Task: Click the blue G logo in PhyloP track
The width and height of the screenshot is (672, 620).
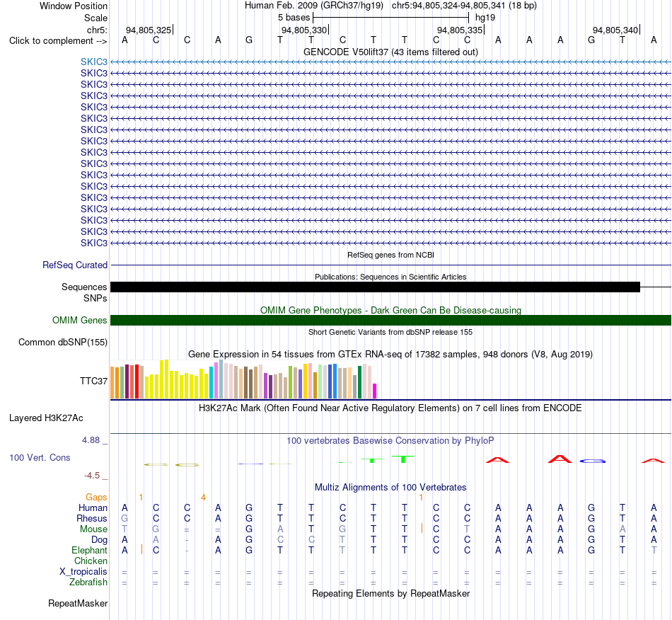Action: click(x=592, y=461)
